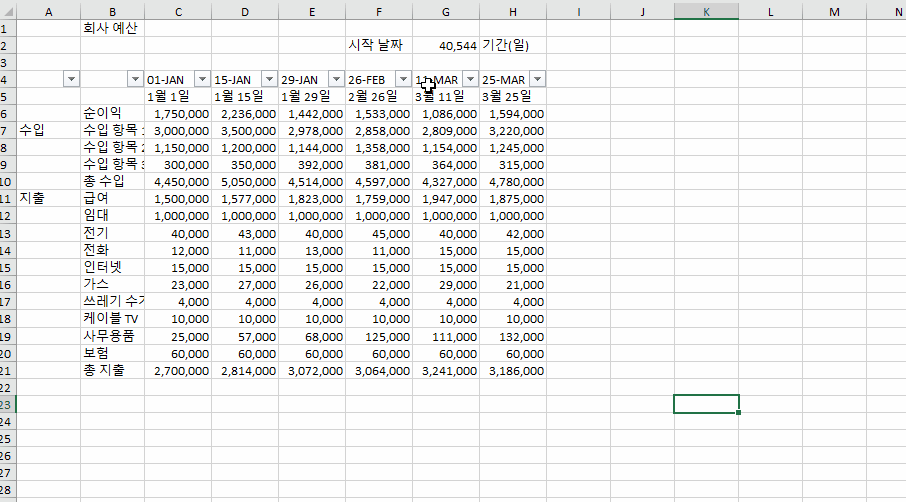906x502 pixels.
Task: Click the '총 지출' label cell
Action: (x=112, y=371)
